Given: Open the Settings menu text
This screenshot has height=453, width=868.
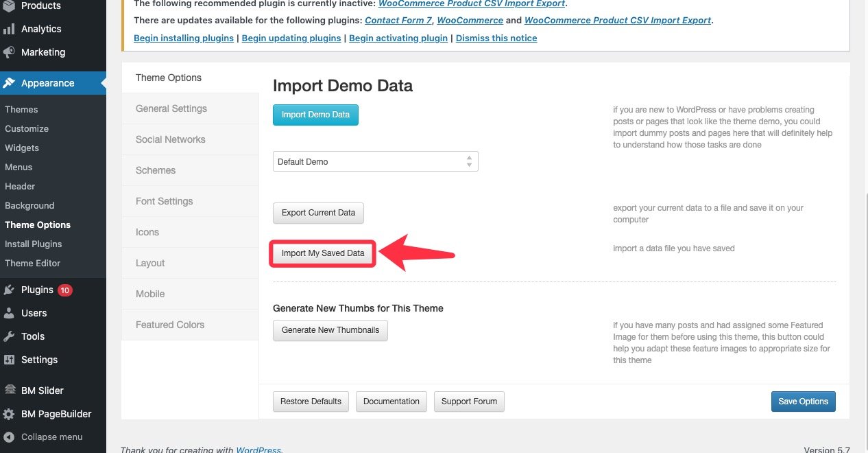Looking at the screenshot, I should tap(40, 360).
